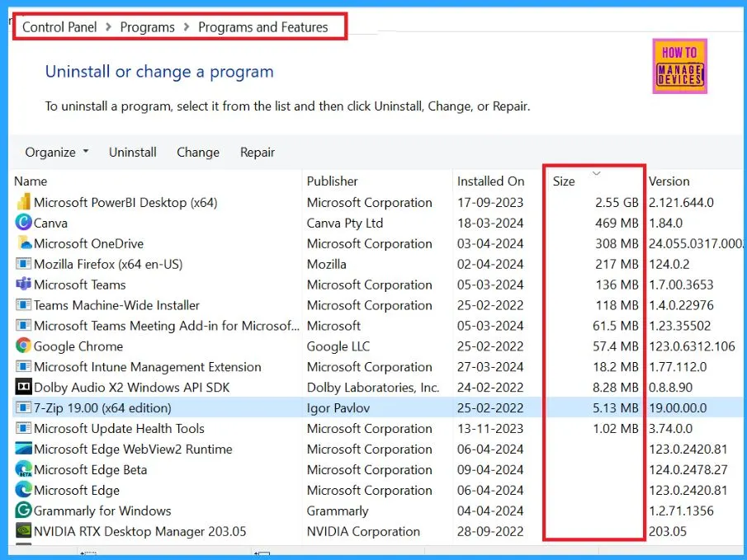The height and width of the screenshot is (560, 747).
Task: Click version 123.0.6312.106 cell
Action: click(692, 346)
